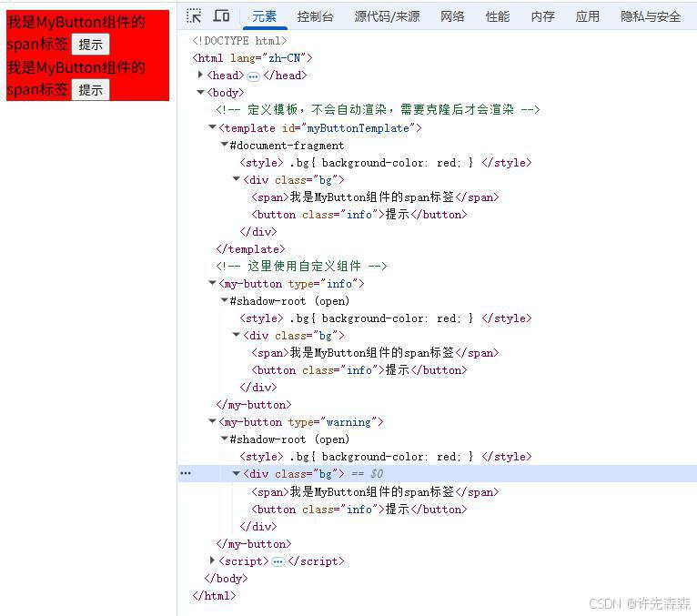
Task: Collapse shadow-root under my-button info
Action: coord(225,300)
